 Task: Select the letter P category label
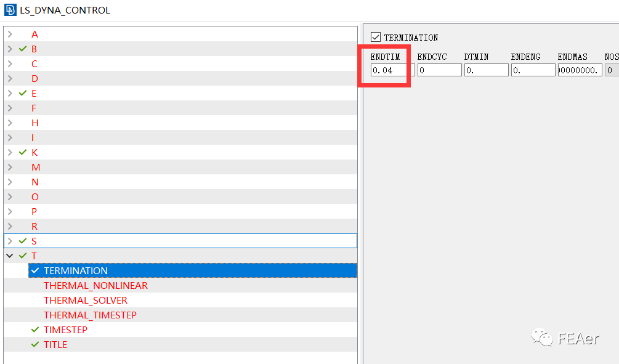[34, 212]
